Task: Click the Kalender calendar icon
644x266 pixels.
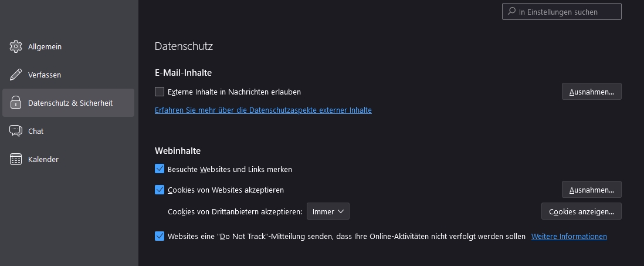Action: (x=16, y=159)
